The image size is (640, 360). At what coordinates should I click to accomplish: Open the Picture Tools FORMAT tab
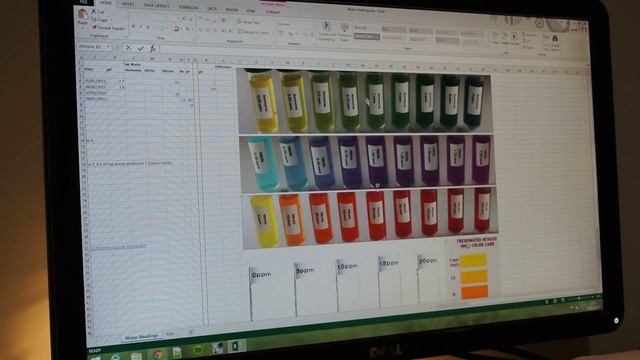click(x=273, y=12)
